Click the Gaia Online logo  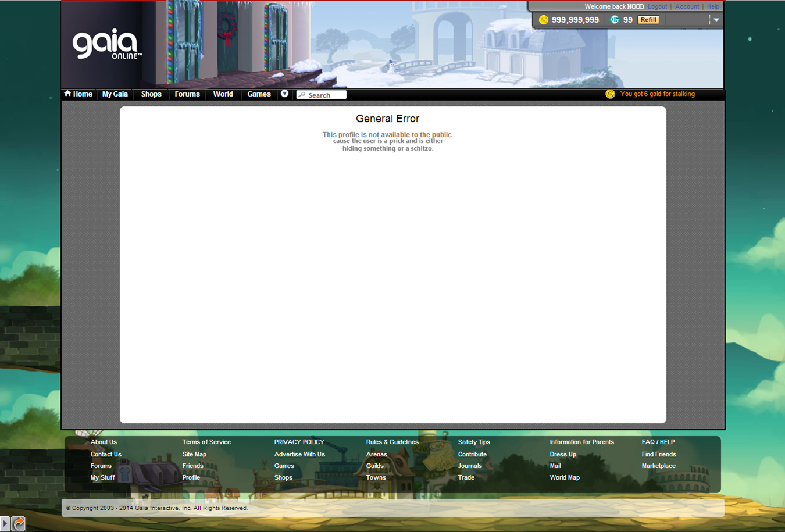[x=106, y=44]
